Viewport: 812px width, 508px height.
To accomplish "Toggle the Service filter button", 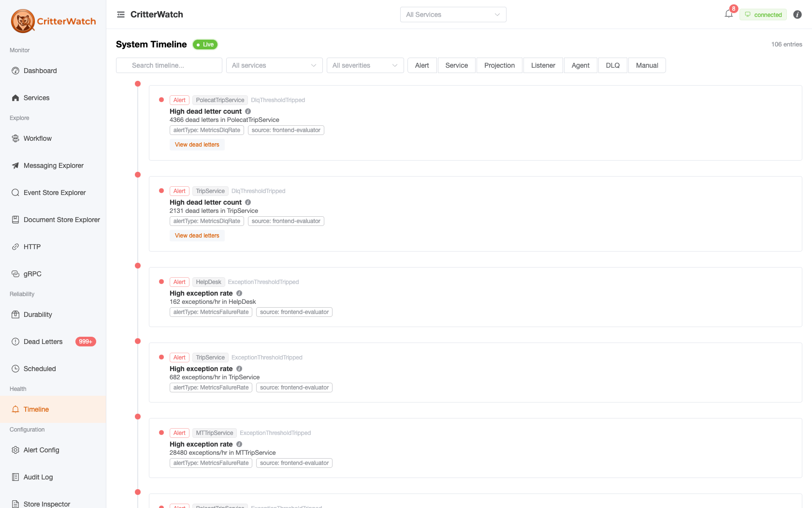I will tap(457, 65).
